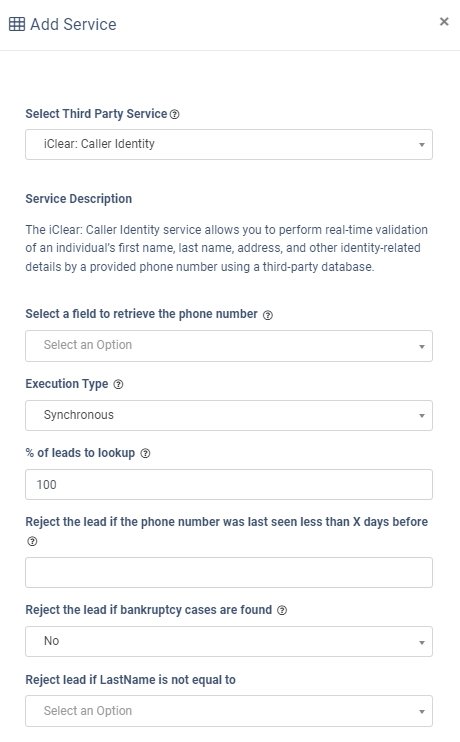
Task: Click the Service Description heading
Action: coord(79,199)
